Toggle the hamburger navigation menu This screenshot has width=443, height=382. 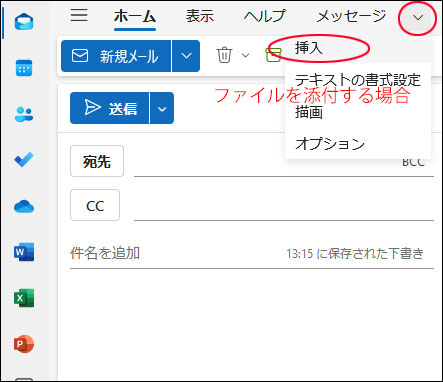point(79,15)
